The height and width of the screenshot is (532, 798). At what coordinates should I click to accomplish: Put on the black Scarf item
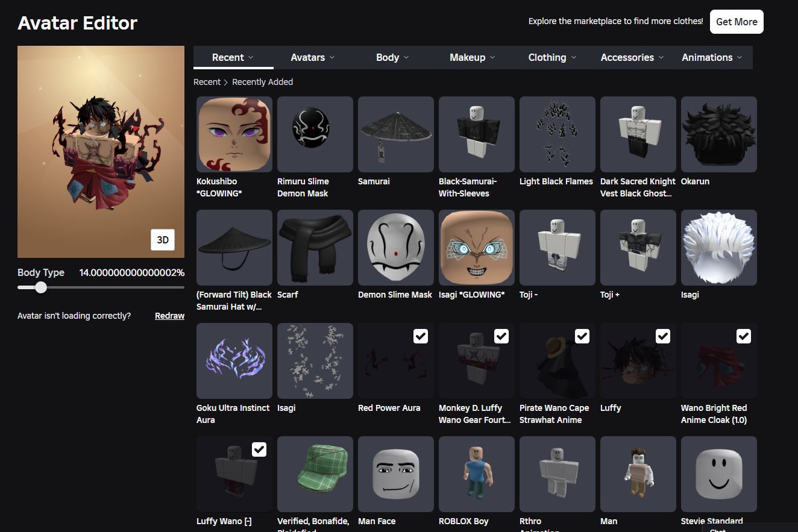click(x=315, y=248)
